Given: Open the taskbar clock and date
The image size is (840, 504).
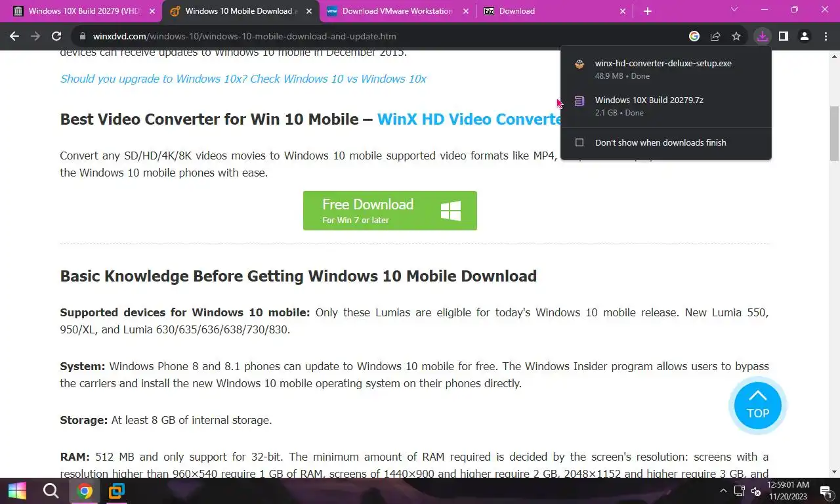Looking at the screenshot, I should point(787,491).
